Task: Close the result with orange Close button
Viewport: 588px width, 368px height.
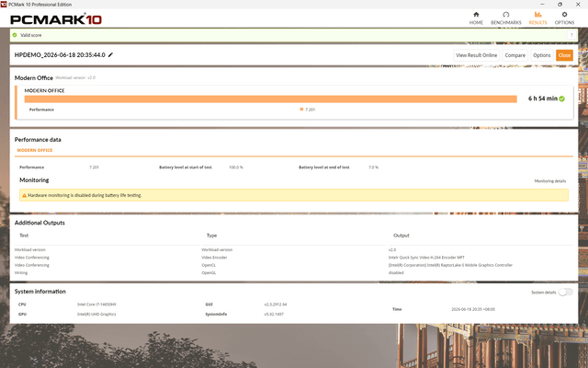Action: [x=564, y=55]
